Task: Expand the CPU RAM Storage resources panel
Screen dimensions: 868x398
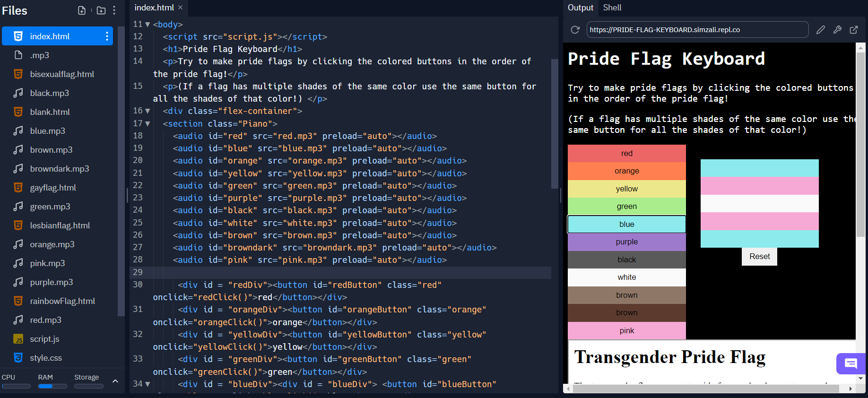Action: pyautogui.click(x=115, y=381)
